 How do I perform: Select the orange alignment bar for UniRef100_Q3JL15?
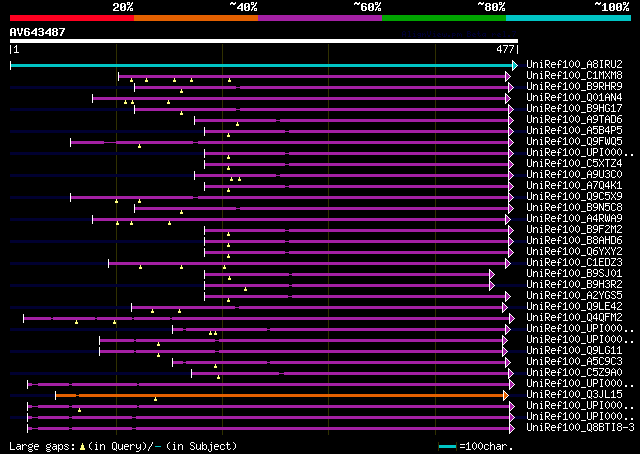pos(280,395)
